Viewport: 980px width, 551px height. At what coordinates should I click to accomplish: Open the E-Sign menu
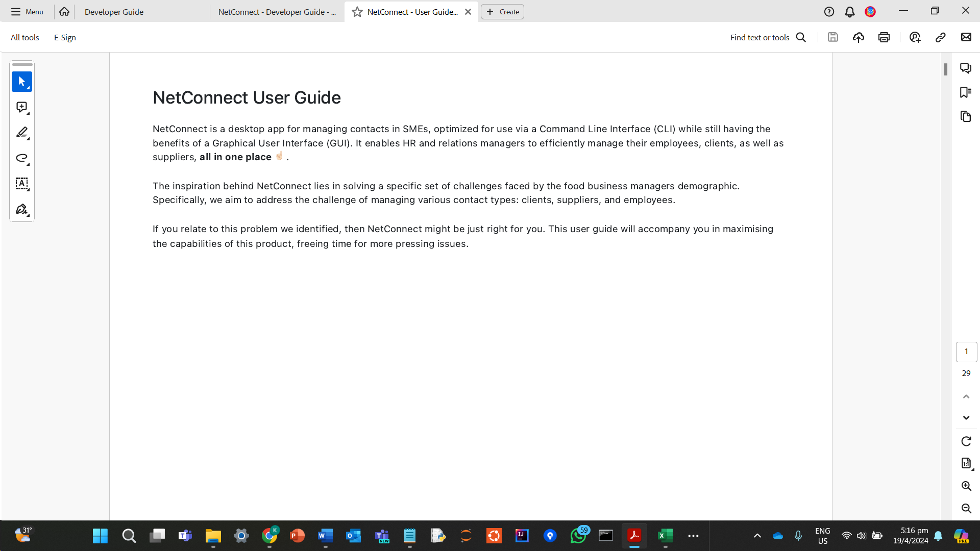(x=65, y=37)
